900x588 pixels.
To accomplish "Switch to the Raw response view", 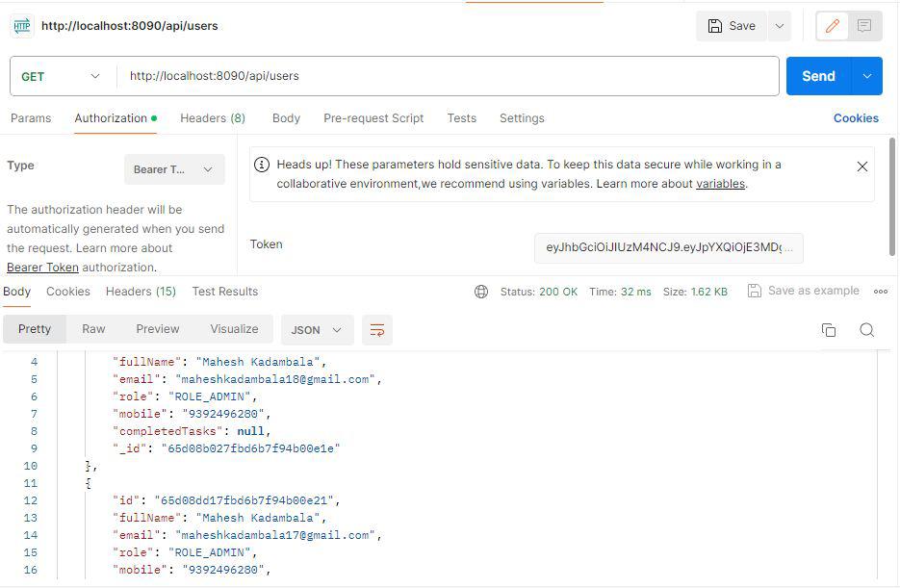I will [93, 328].
